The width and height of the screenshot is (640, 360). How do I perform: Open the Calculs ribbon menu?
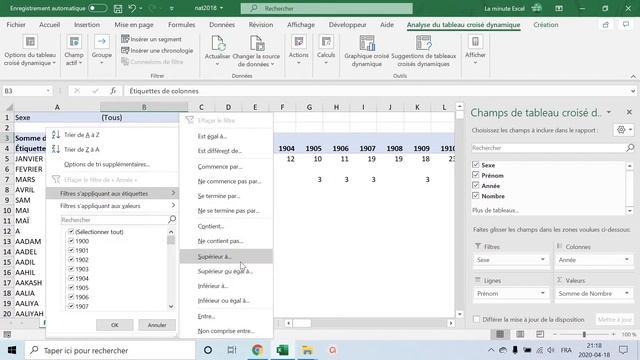coord(326,50)
